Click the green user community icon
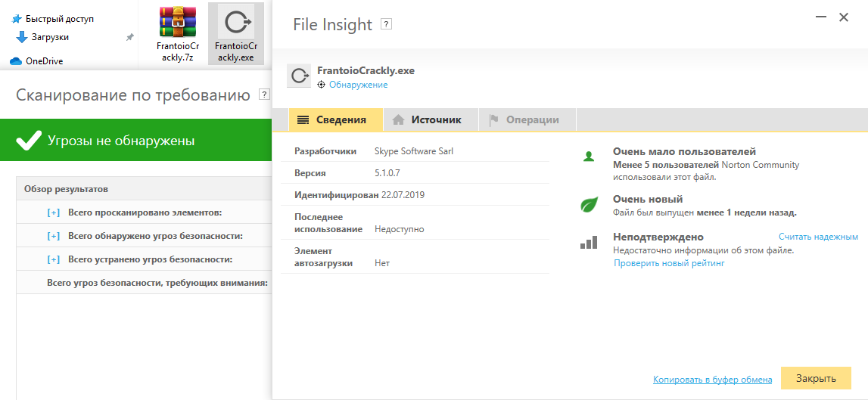The height and width of the screenshot is (400, 868). [x=589, y=157]
